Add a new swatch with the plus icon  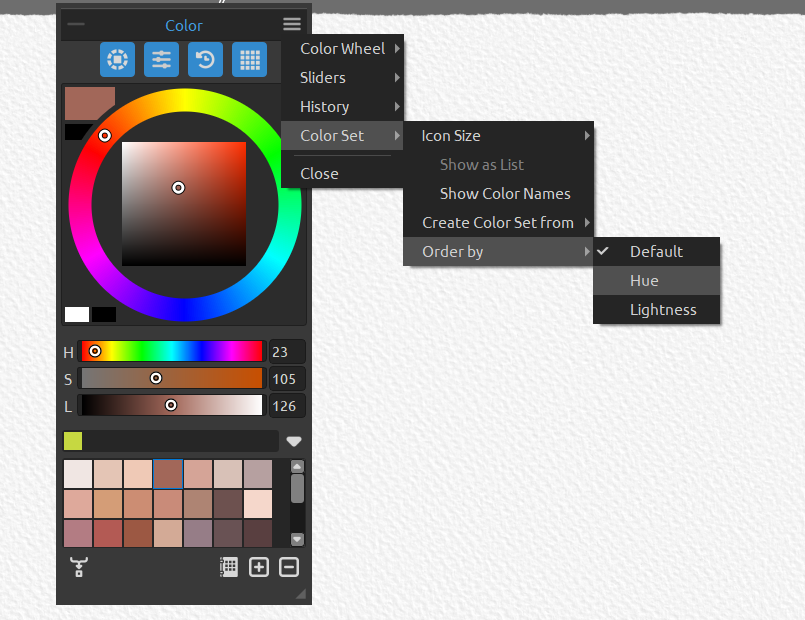[258, 566]
